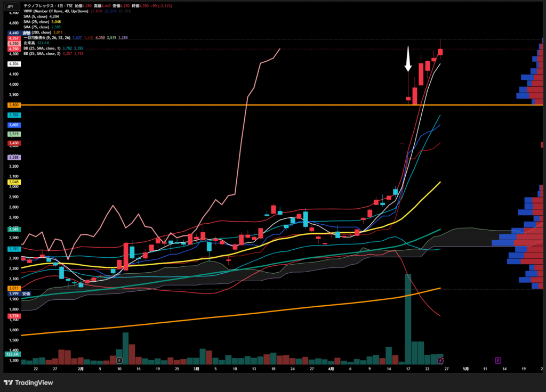This screenshot has height=392, width=546.
Task: Select the white down arrow annotation
Action: [x=408, y=59]
